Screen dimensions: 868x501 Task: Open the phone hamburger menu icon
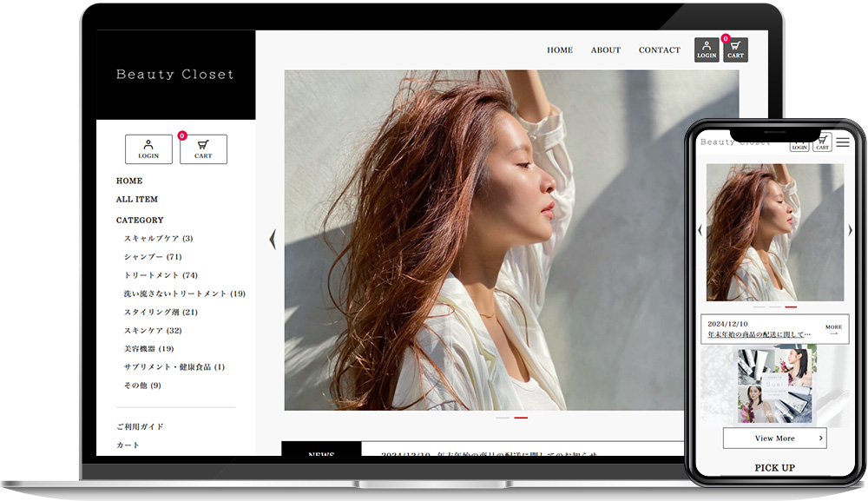(x=843, y=142)
